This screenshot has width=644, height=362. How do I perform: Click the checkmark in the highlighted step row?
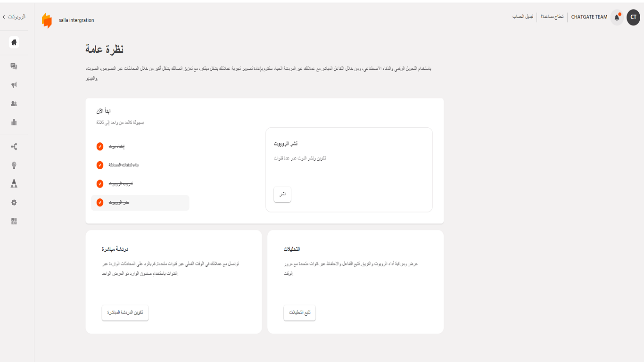(100, 202)
